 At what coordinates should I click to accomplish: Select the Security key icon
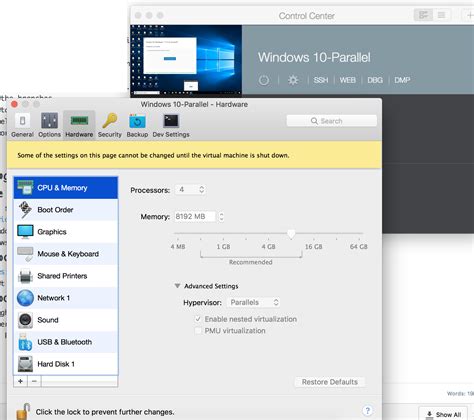click(110, 121)
